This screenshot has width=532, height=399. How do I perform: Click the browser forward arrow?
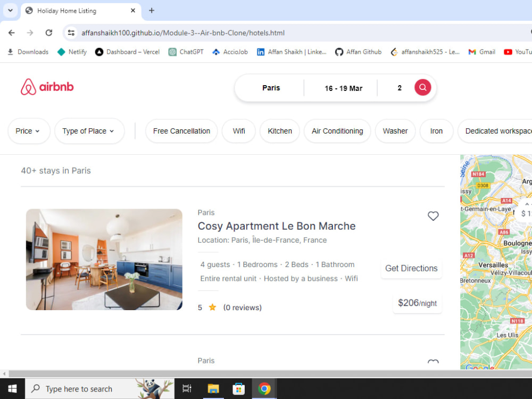pyautogui.click(x=30, y=32)
